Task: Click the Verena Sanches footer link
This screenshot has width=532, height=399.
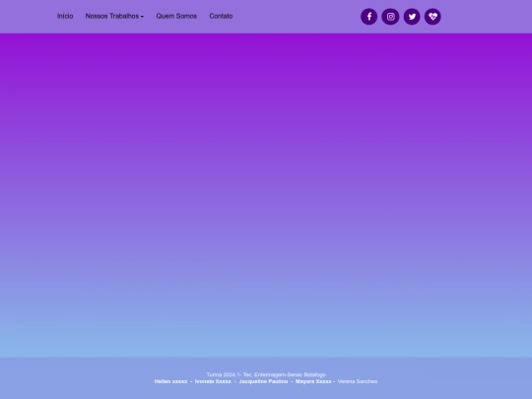Action: point(358,381)
